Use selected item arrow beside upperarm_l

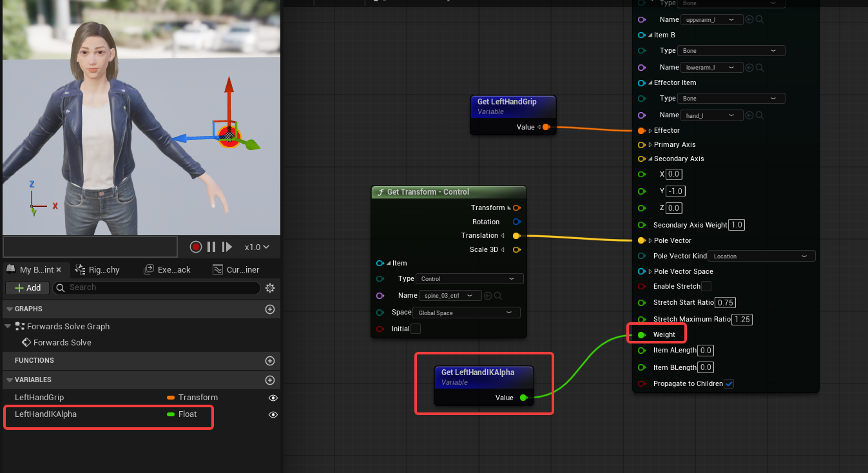(749, 20)
